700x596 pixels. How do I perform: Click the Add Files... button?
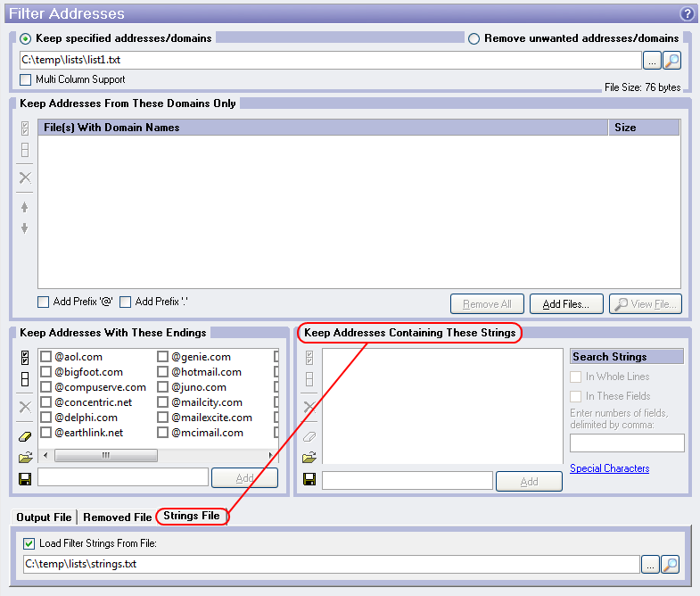click(566, 304)
